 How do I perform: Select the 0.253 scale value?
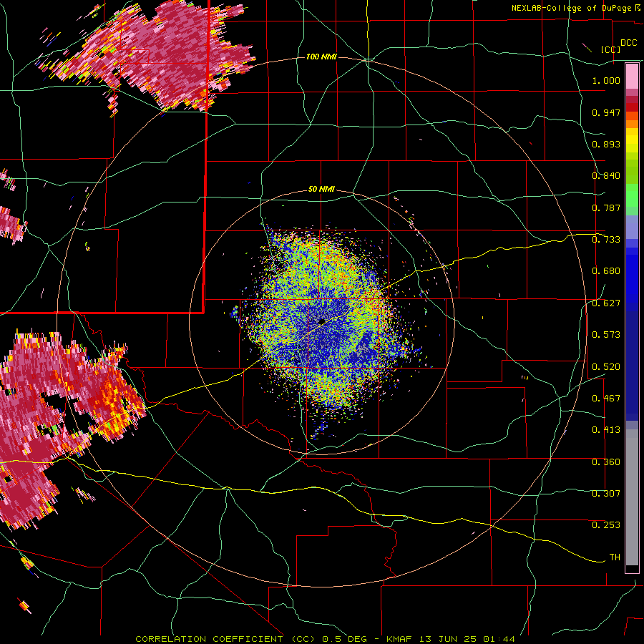tap(606, 525)
